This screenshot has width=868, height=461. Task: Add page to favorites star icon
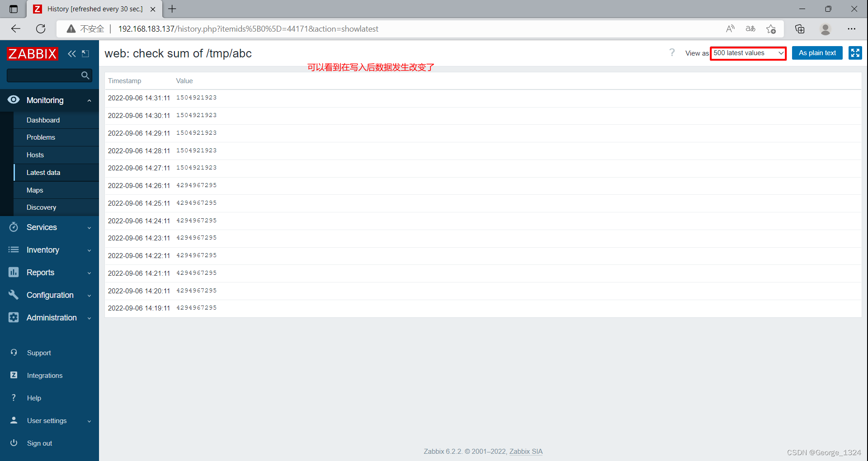click(771, 29)
